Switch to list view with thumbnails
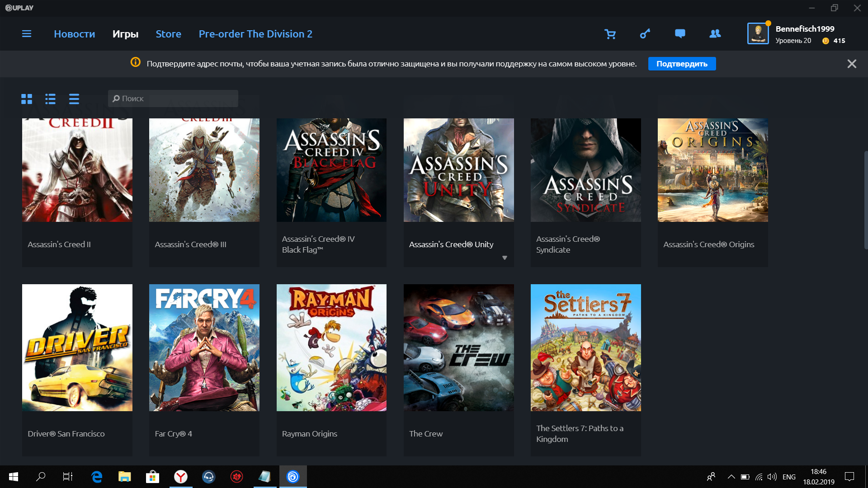The height and width of the screenshot is (488, 868). coord(50,99)
